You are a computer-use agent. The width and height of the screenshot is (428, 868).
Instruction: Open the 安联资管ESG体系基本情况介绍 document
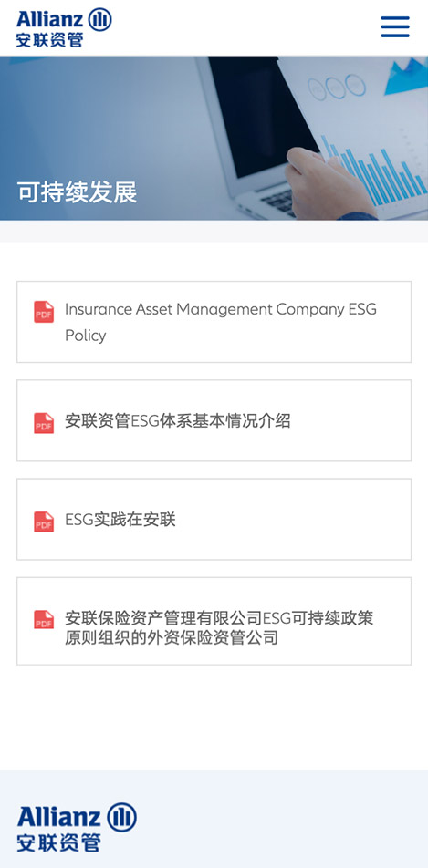[214, 420]
